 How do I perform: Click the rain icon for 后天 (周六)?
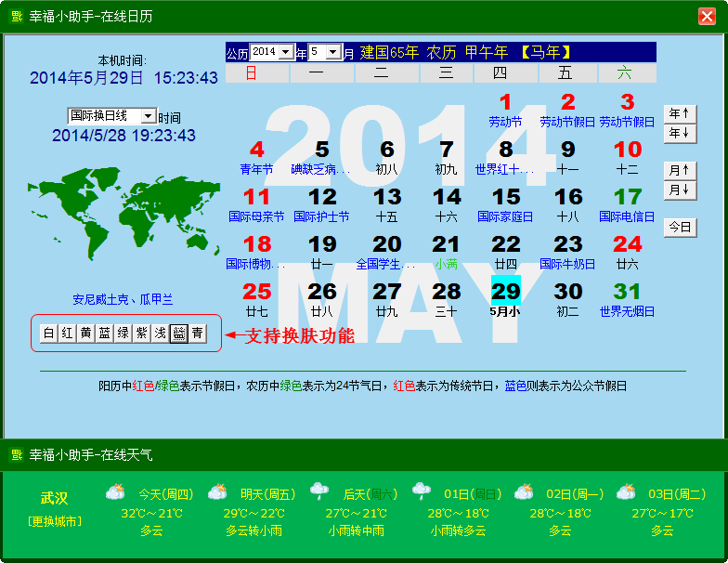pos(319,491)
